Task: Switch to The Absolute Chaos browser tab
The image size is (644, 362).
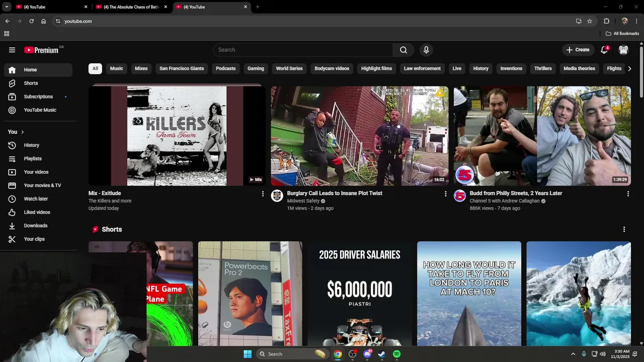Action: [132, 7]
